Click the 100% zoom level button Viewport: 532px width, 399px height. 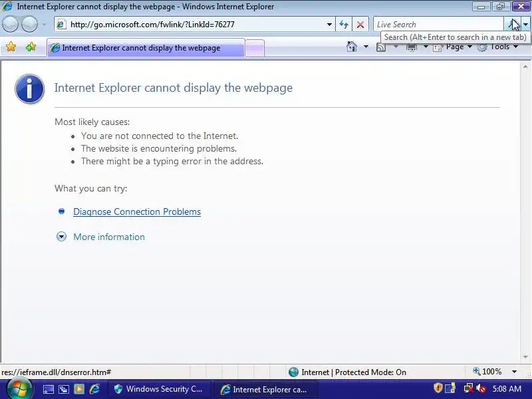[487, 372]
